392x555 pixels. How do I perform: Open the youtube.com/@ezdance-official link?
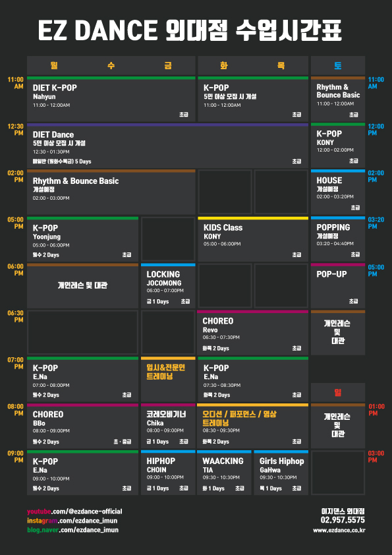(x=74, y=511)
